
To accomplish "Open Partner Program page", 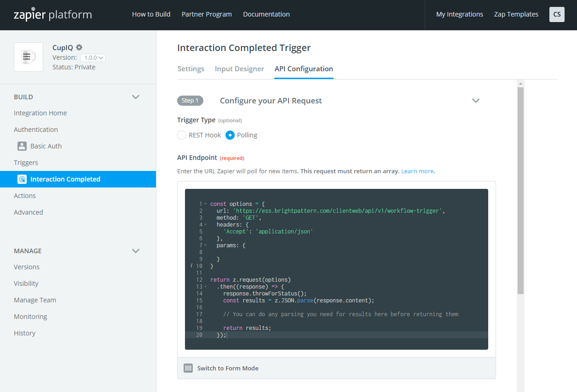I will click(x=207, y=14).
